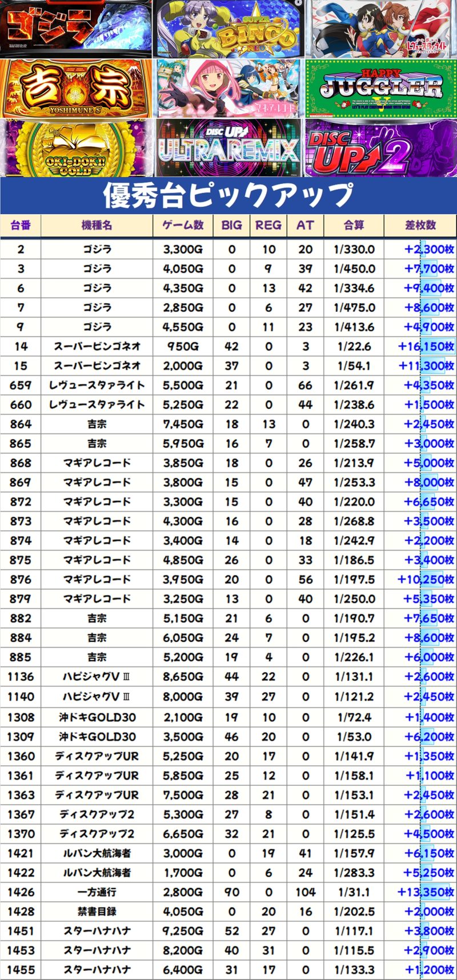457x980 pixels.
Task: Select the Revue Starlight banner image
Action: [x=381, y=29]
